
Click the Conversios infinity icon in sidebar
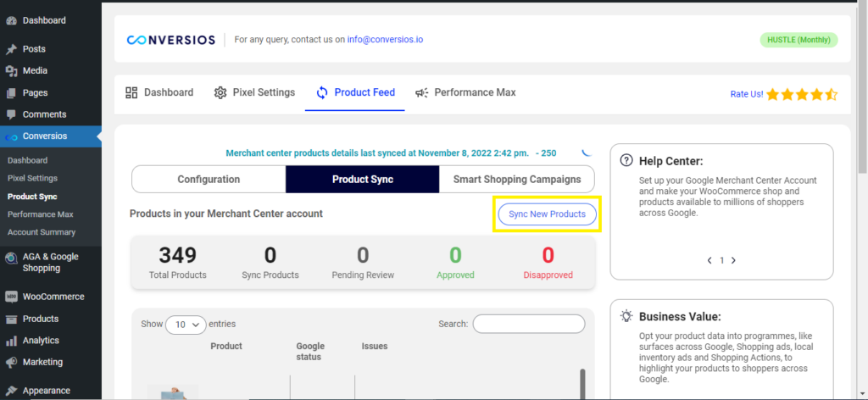(11, 136)
